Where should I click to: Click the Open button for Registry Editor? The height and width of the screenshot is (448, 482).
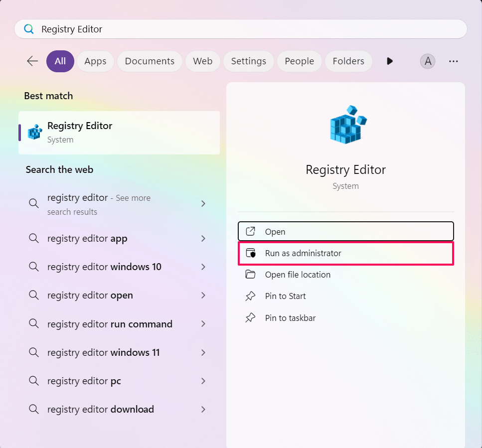[345, 232]
